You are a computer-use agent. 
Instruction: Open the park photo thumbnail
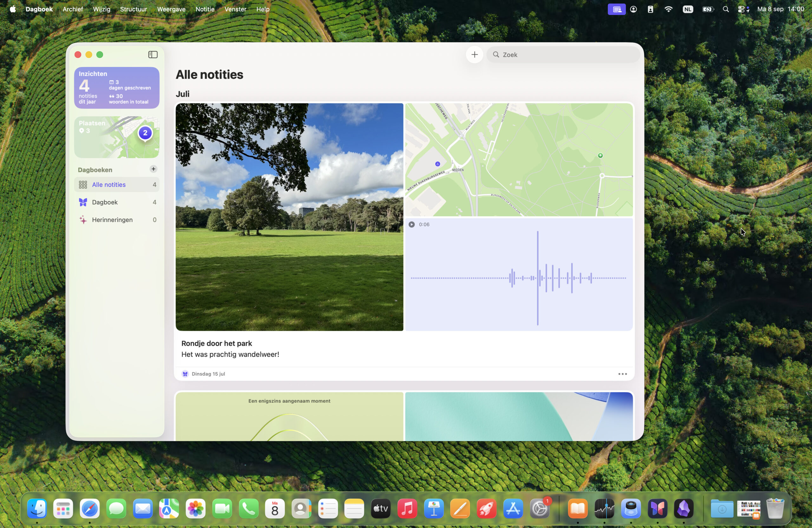tap(289, 217)
